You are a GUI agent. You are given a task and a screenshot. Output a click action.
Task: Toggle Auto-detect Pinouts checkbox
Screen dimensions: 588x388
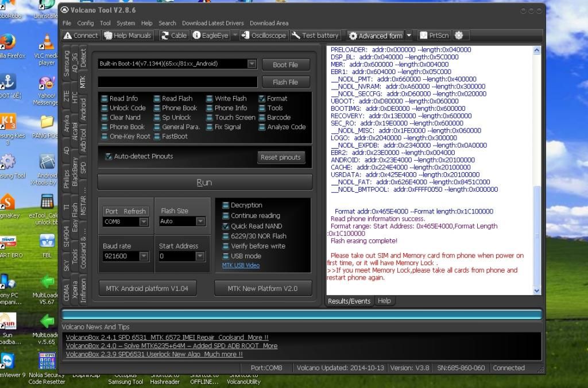pos(109,156)
